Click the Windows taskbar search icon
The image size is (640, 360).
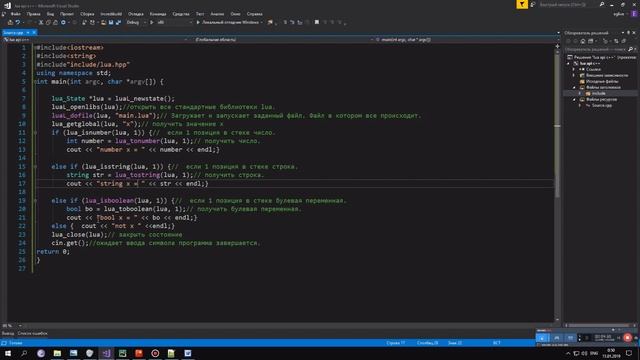click(24, 353)
